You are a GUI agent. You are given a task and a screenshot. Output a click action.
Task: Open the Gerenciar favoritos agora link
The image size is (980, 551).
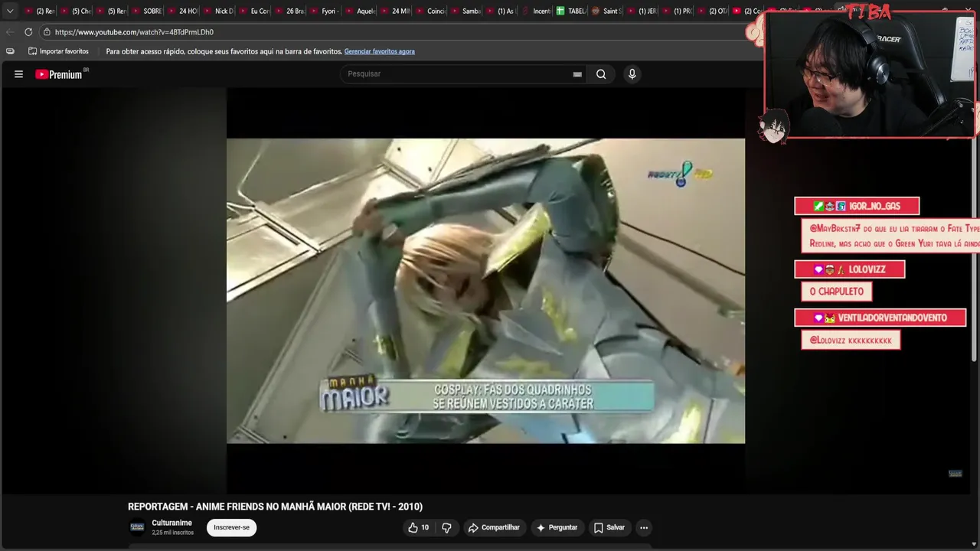coord(380,51)
